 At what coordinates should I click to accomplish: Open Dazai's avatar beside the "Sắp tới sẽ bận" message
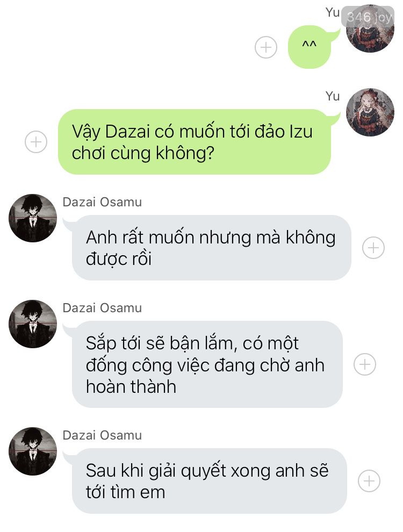click(x=33, y=324)
